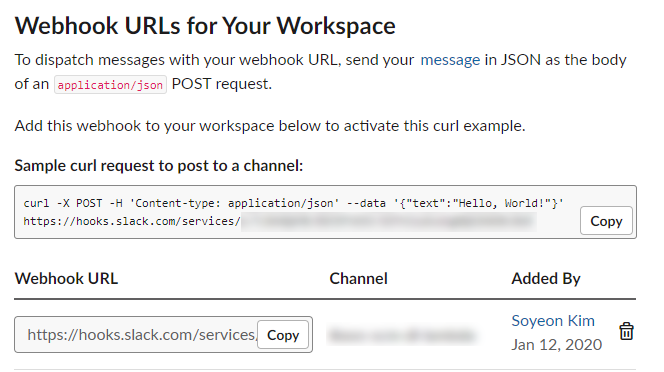Screen dimensions: 664x372
Task: Click the application/json inline code tag
Action: [x=110, y=85]
